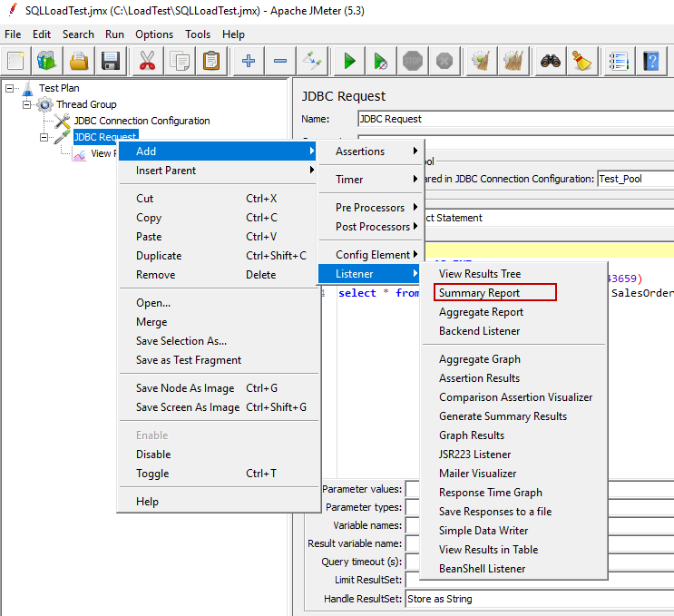Viewport: 674px width, 616px height.
Task: Collapse the Test Plan tree node
Action: 10,88
